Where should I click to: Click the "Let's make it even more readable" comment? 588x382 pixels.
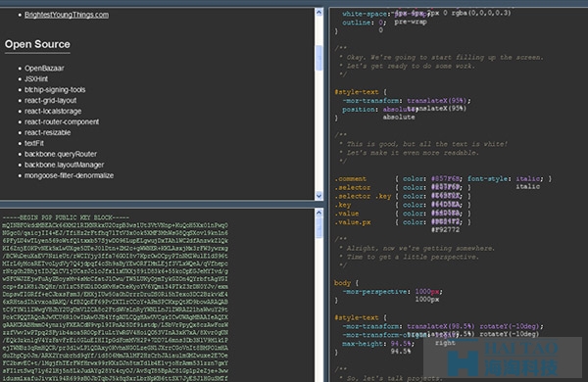pyautogui.click(x=413, y=153)
